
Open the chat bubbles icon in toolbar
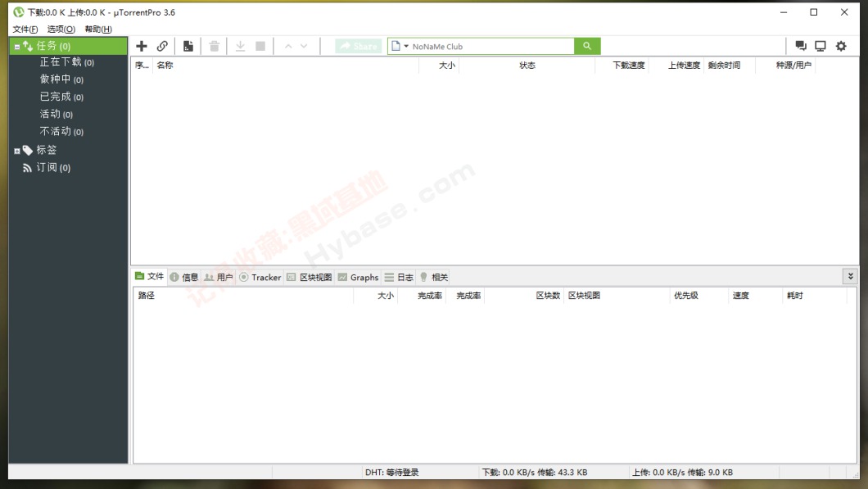pyautogui.click(x=801, y=47)
